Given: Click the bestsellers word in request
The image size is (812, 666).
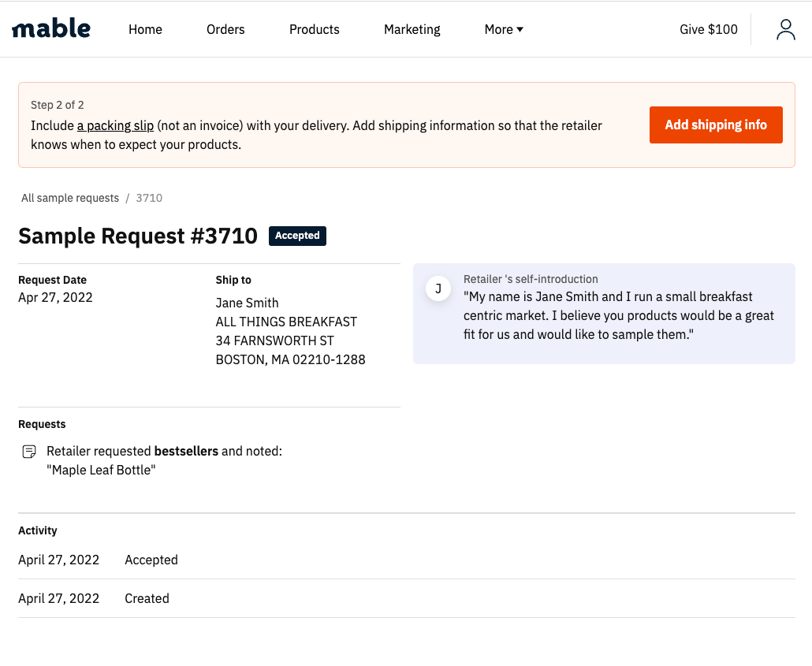Looking at the screenshot, I should (x=186, y=451).
